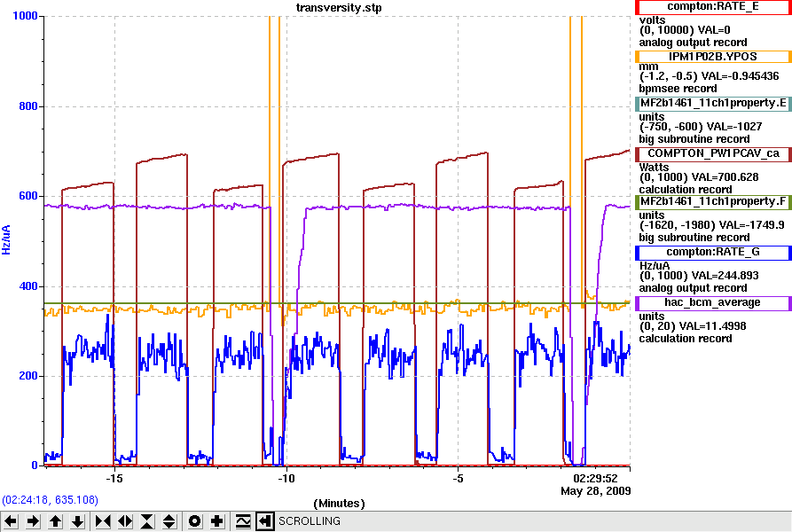This screenshot has height=532, width=792.
Task: Select the compton:RATE_E curve legend entry
Action: coord(713,6)
